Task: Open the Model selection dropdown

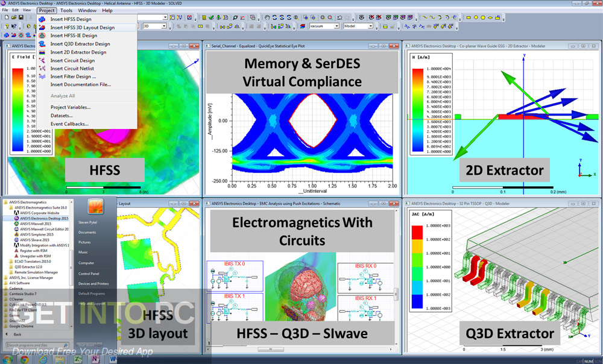Action: (370, 26)
